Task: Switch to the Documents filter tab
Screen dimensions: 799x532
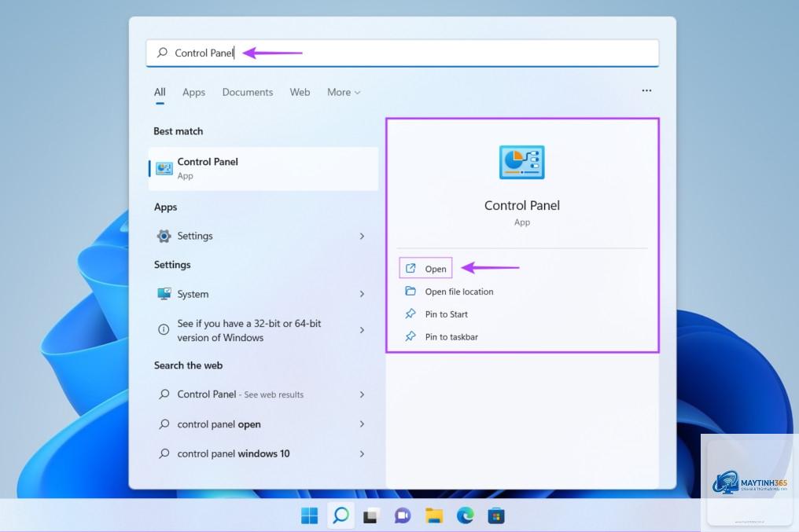Action: [x=247, y=92]
